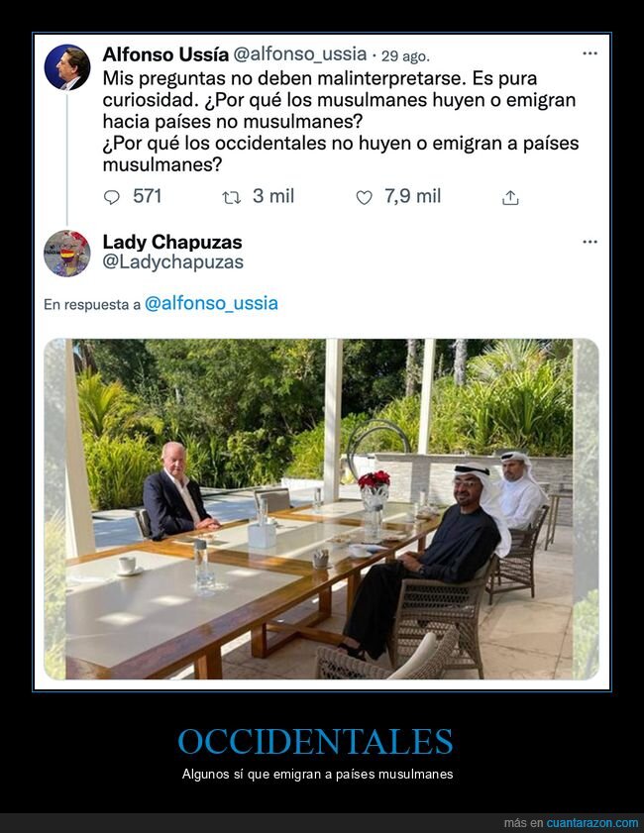Click the retweet arrows icon

click(231, 198)
